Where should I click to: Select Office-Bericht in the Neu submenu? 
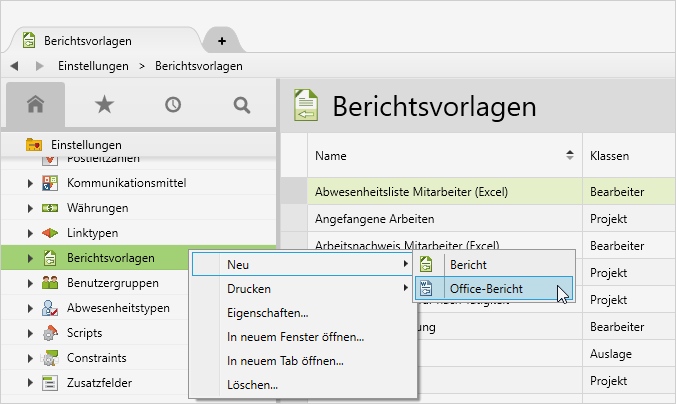coord(494,288)
